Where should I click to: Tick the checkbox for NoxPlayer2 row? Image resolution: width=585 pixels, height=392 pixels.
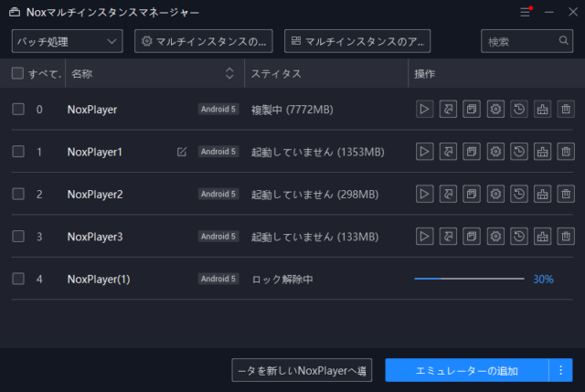[18, 194]
